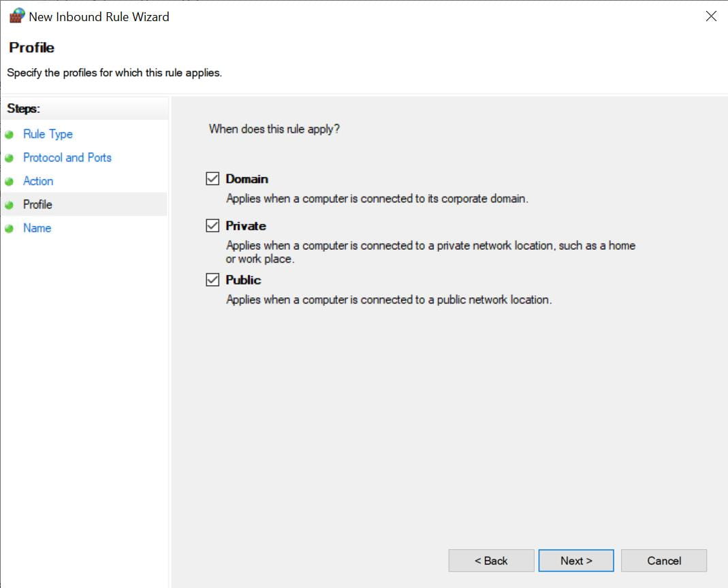
Task: Uncheck the Domain profile checkbox
Action: 212,179
